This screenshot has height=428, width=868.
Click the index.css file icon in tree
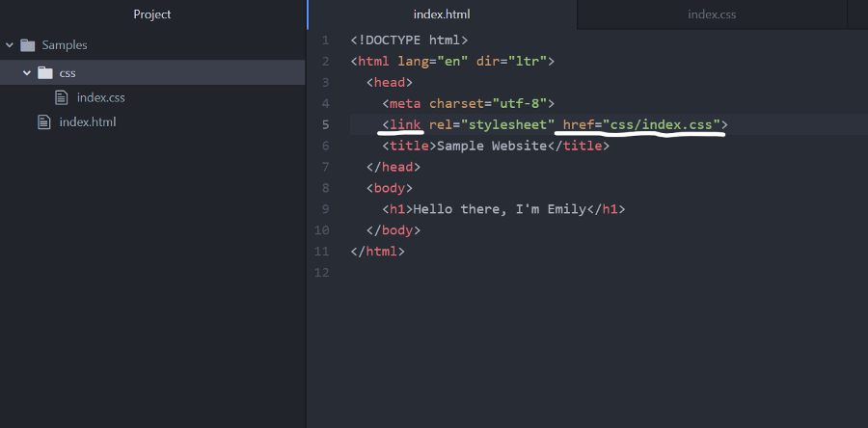click(x=62, y=97)
